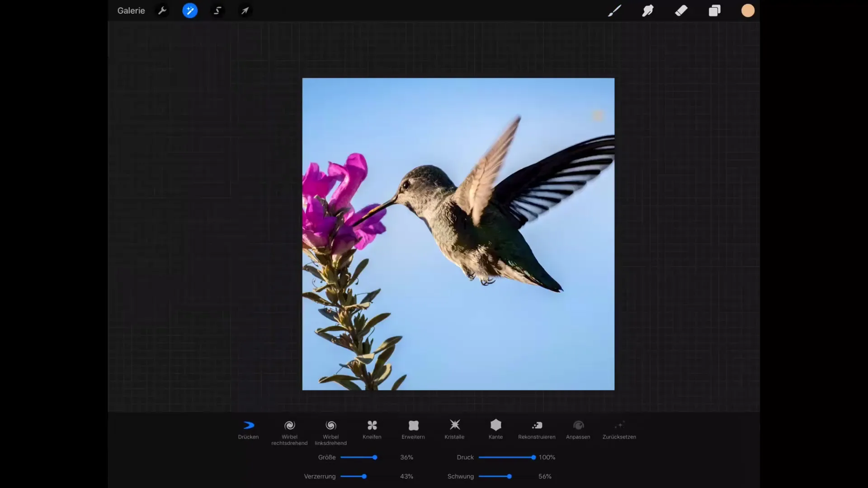
Task: Choose Wirbel linksdrehend liquify mode
Action: coord(331,433)
